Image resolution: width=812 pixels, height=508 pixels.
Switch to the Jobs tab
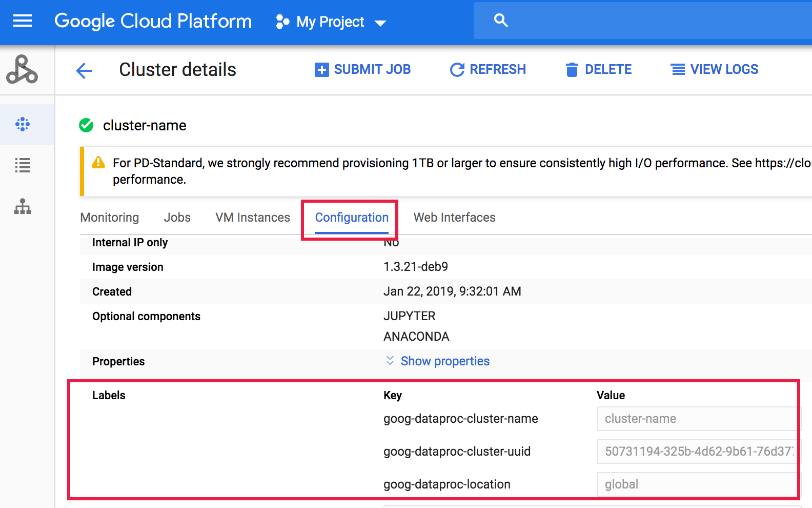click(x=177, y=218)
